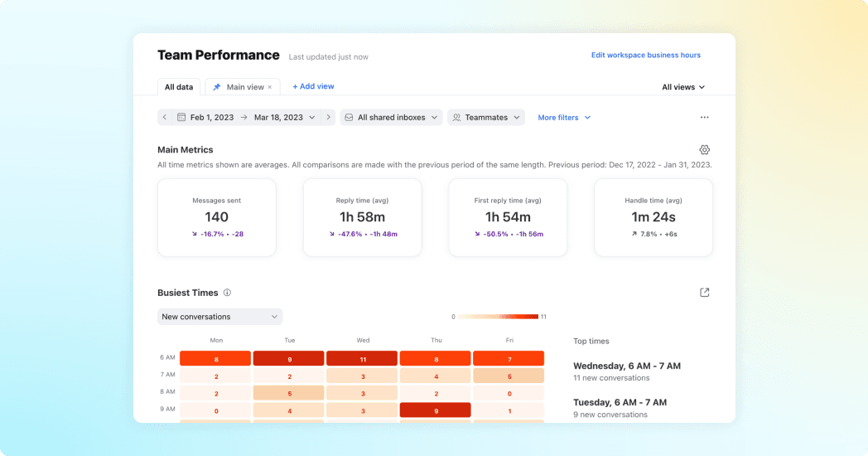Viewport: 868px width, 456px height.
Task: Go to previous date range arrow
Action: [x=165, y=118]
